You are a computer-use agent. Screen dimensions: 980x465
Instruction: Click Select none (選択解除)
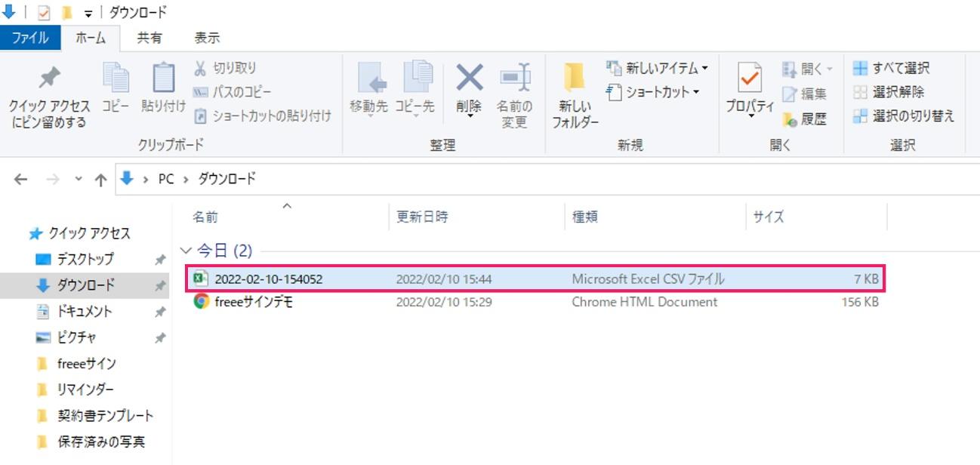[889, 91]
